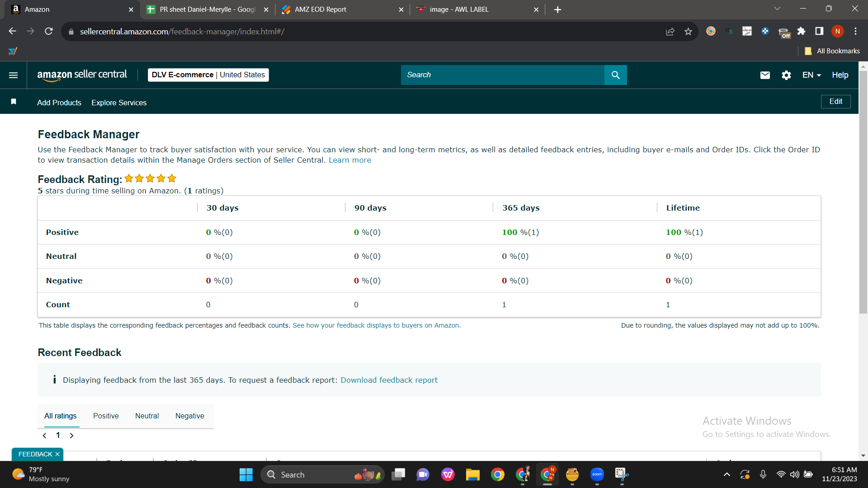The width and height of the screenshot is (868, 488).
Task: Open the settings gear menu
Action: click(x=786, y=75)
